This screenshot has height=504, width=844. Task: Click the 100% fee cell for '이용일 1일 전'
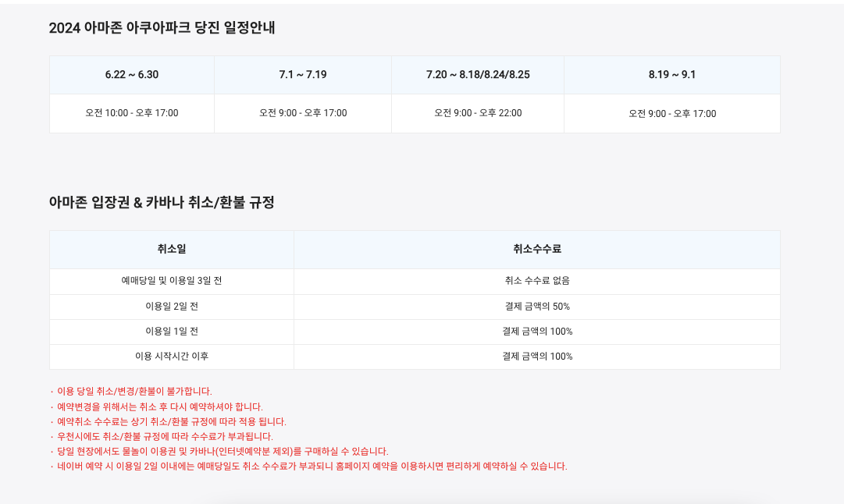(x=536, y=332)
